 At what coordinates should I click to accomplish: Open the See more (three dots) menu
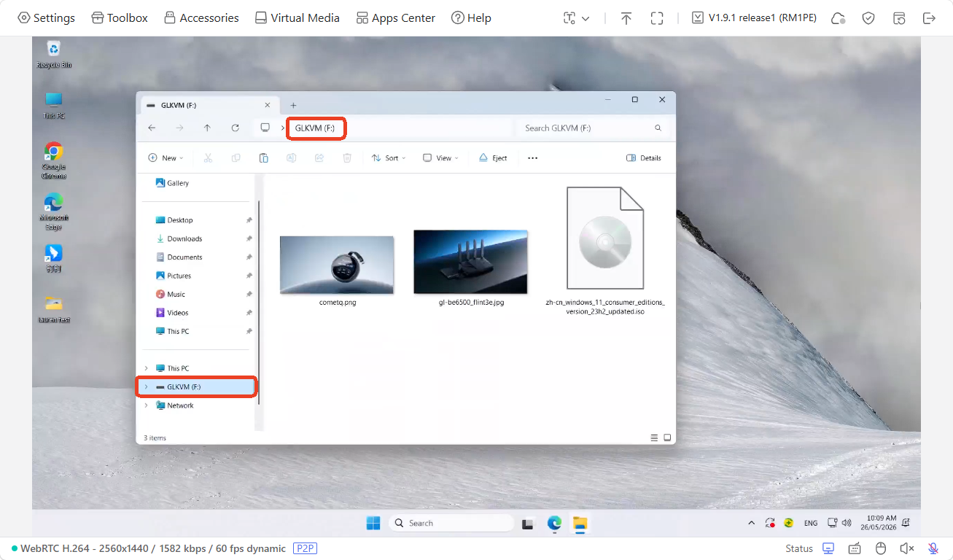(532, 157)
